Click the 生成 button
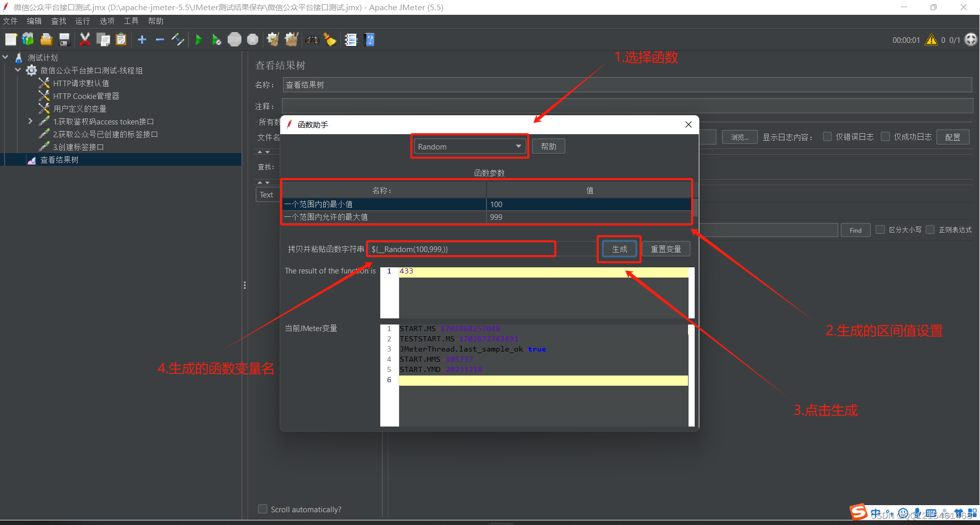Screen dimensions: 980x525 coord(620,249)
